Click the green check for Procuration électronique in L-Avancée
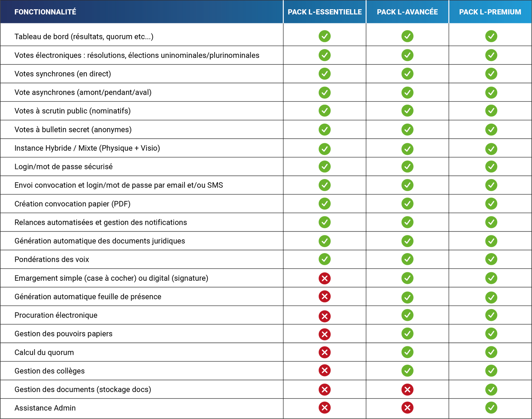The width and height of the screenshot is (532, 419). 407,315
